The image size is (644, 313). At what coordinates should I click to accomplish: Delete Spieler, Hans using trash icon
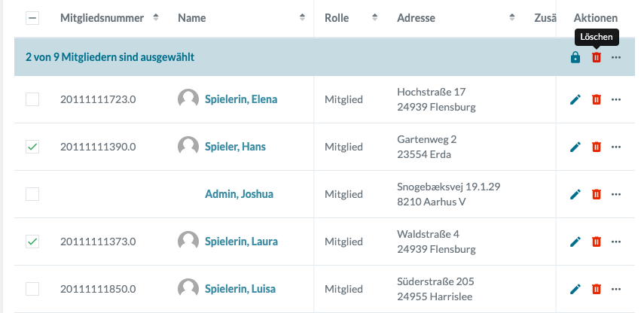(x=597, y=147)
